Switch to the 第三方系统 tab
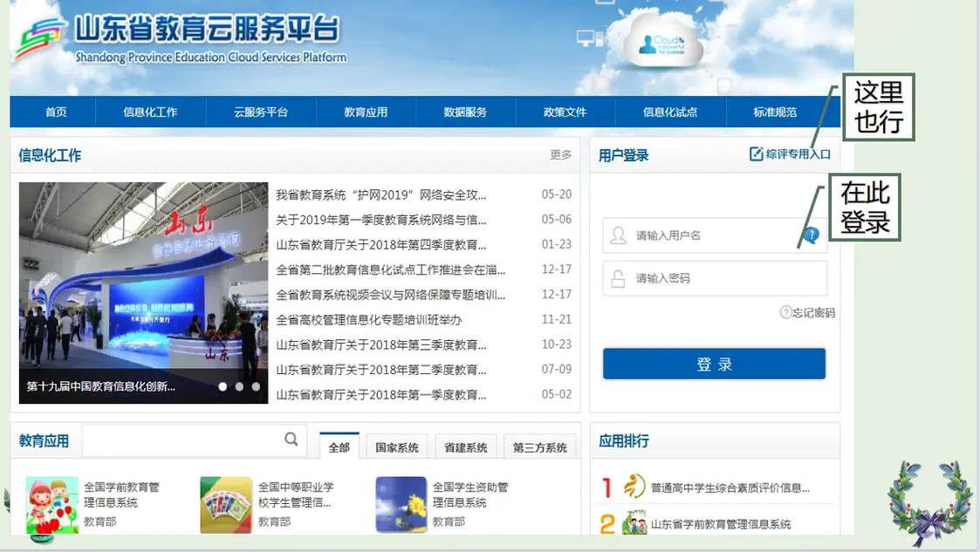The image size is (980, 552). tap(539, 447)
